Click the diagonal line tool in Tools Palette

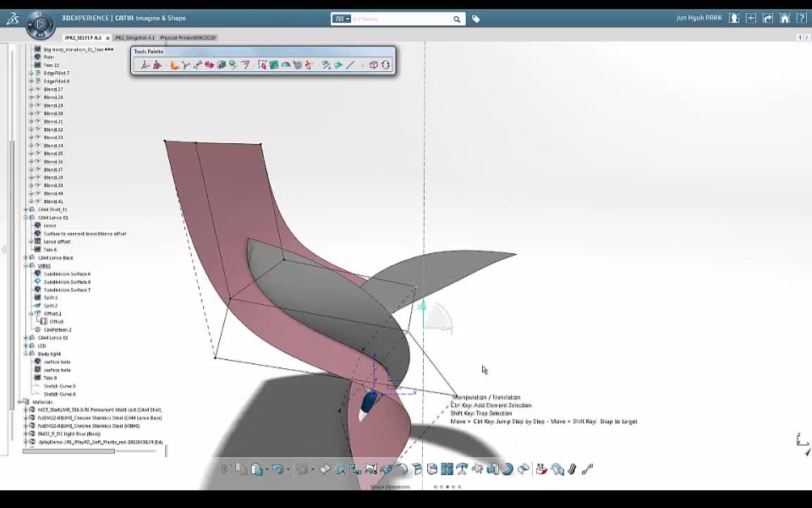tap(350, 65)
